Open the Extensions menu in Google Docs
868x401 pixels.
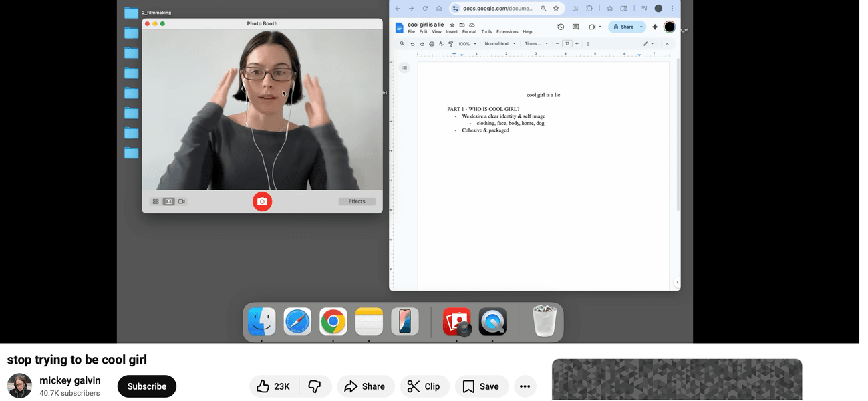[x=507, y=32]
